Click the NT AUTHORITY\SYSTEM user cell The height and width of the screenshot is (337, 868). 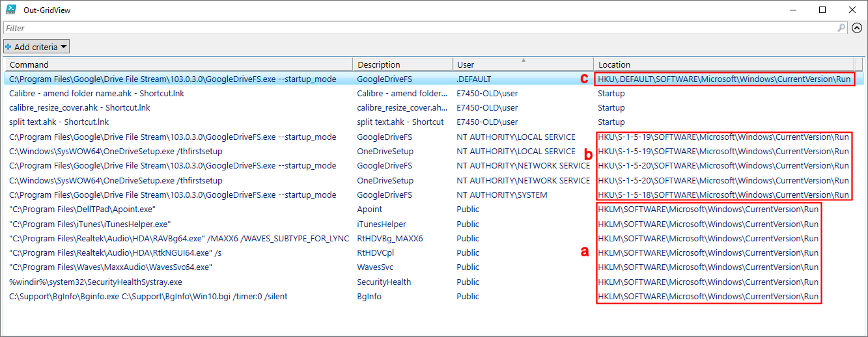[501, 195]
